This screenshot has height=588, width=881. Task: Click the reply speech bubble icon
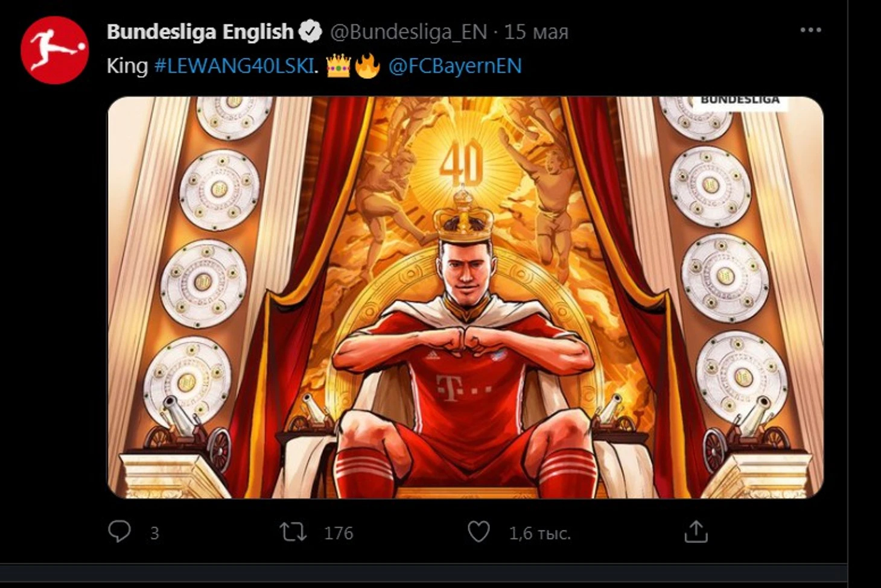119,531
